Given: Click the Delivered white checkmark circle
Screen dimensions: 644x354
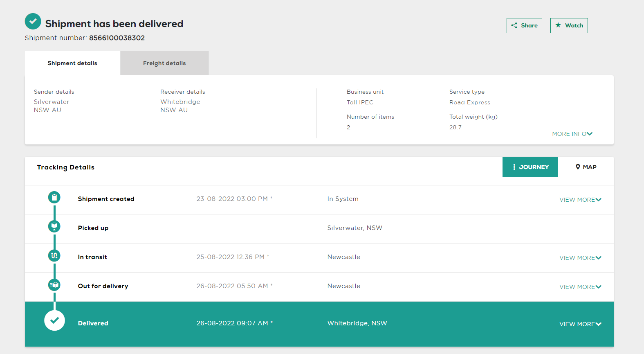Looking at the screenshot, I should coord(54,320).
